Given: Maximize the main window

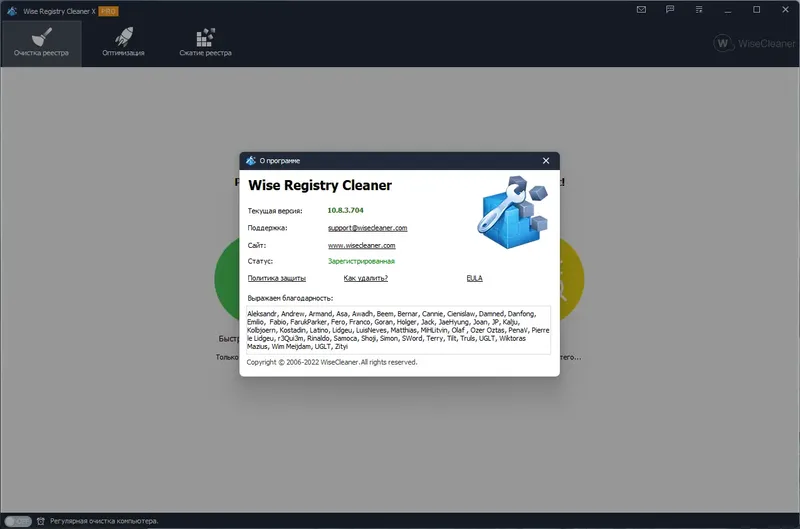Looking at the screenshot, I should [x=757, y=10].
